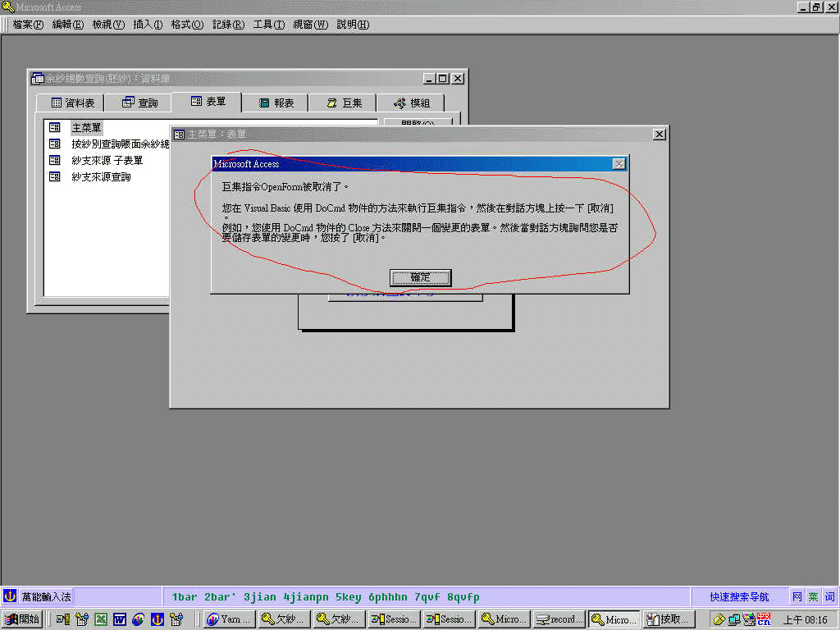Launch the anchor icon in quick launch
The image size is (840, 630).
point(157,620)
